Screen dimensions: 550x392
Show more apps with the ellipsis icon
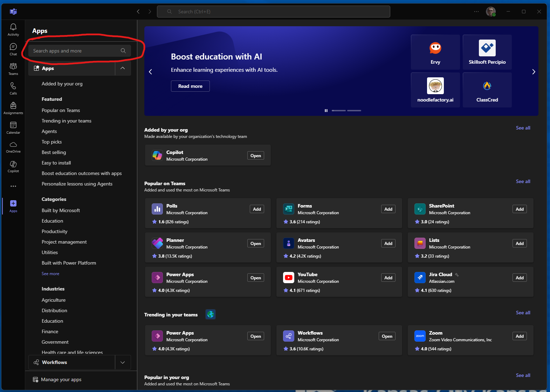point(13,186)
